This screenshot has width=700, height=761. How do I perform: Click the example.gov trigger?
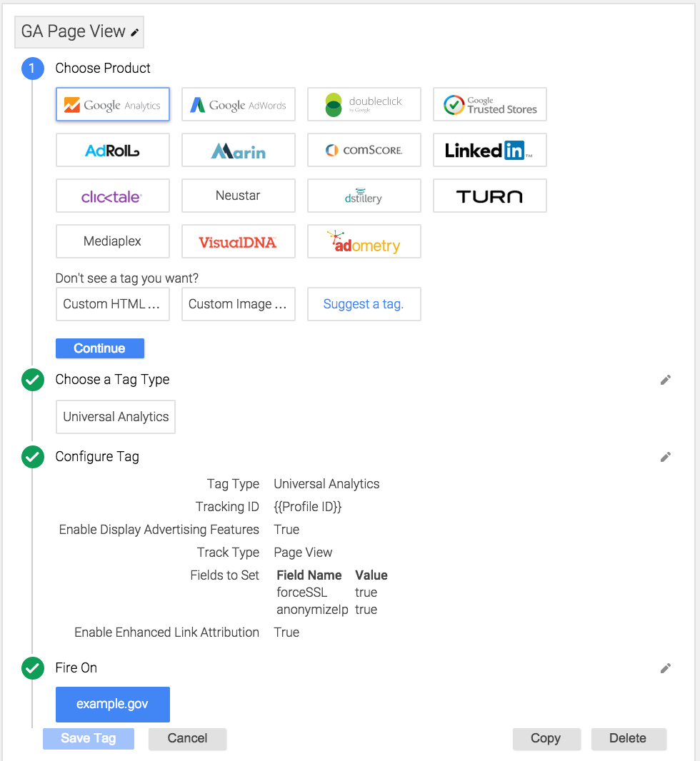pos(113,704)
